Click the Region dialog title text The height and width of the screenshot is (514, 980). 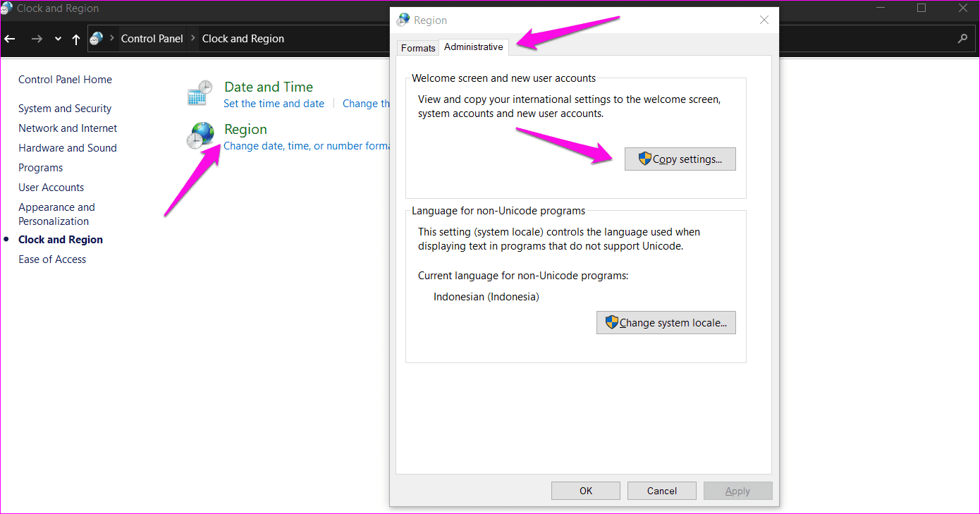click(x=430, y=20)
